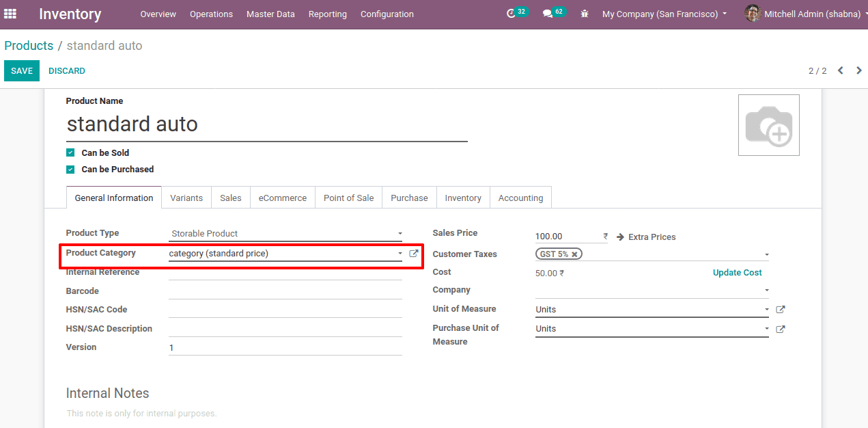The image size is (868, 428).
Task: Switch to the Inventory tab
Action: coord(463,198)
